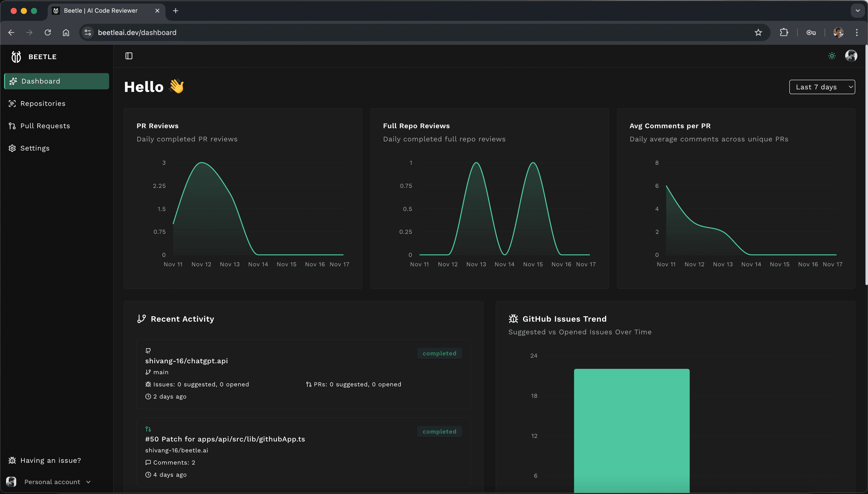The image size is (868, 494).
Task: Toggle the sidebar panel collapse icon
Action: [129, 56]
